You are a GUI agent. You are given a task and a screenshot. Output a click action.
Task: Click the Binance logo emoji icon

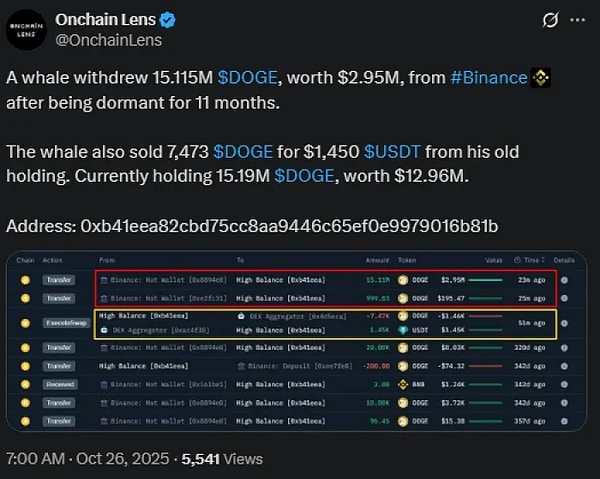pyautogui.click(x=541, y=78)
